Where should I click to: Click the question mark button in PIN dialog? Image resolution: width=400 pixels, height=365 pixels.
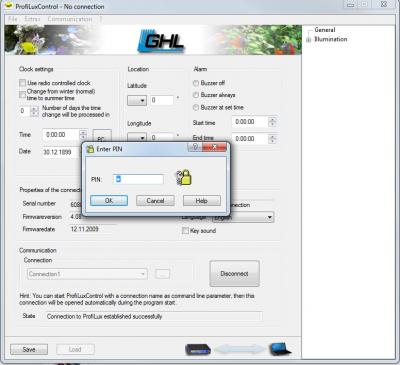tap(195, 147)
